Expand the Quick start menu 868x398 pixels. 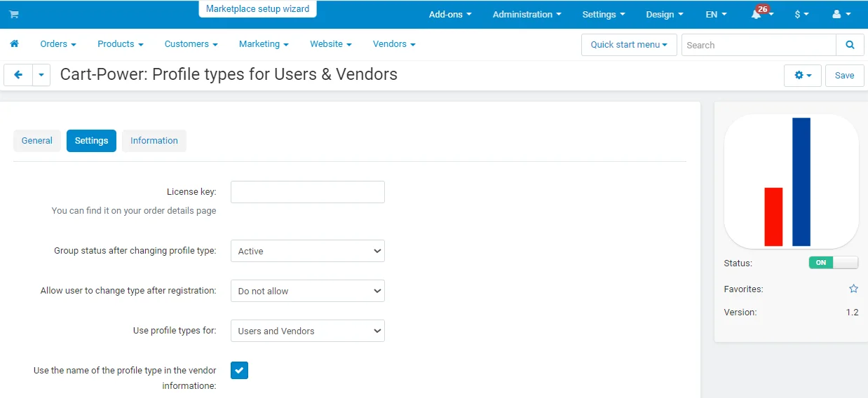tap(628, 45)
